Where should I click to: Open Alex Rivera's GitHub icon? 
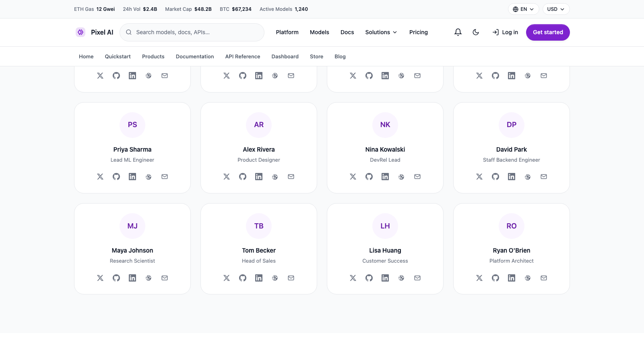pos(243,177)
